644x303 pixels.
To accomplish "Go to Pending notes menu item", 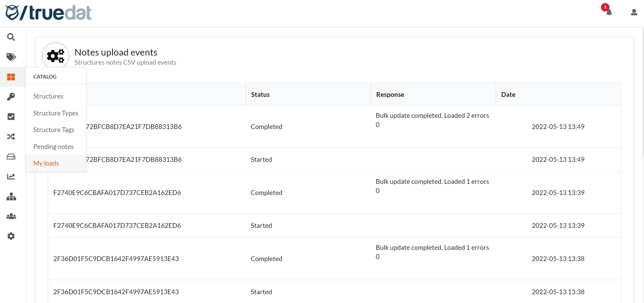I will coord(53,147).
